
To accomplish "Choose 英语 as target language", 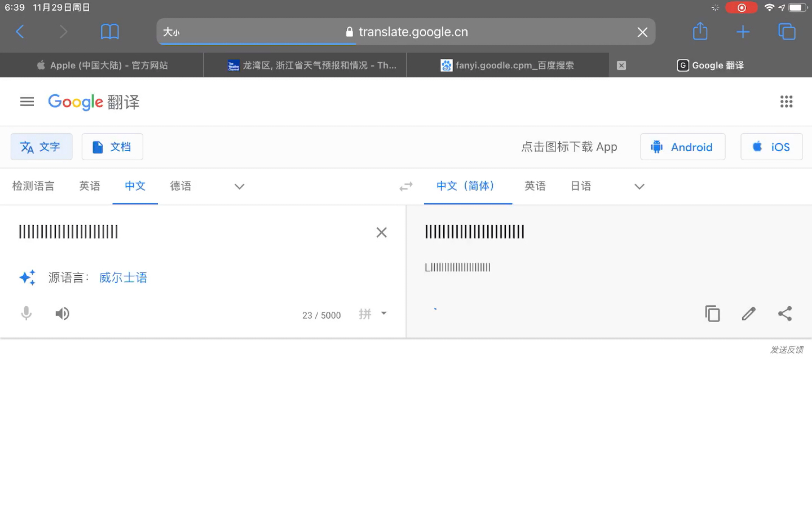I will (x=535, y=186).
